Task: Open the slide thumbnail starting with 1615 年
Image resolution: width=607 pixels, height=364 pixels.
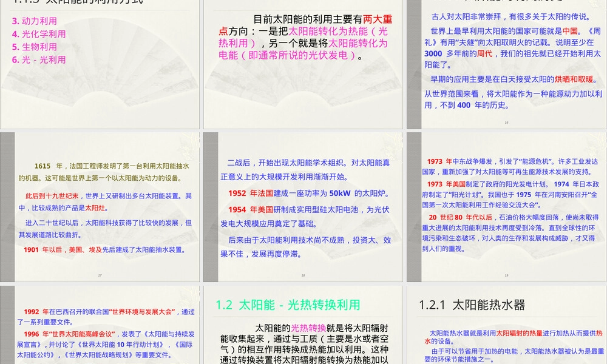Action: 100,207
